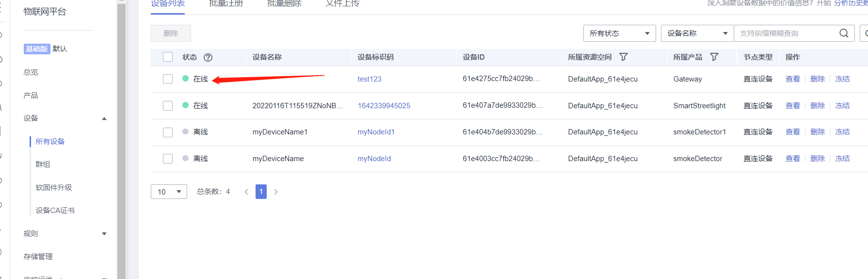Click the 删除 button above the table

(171, 33)
